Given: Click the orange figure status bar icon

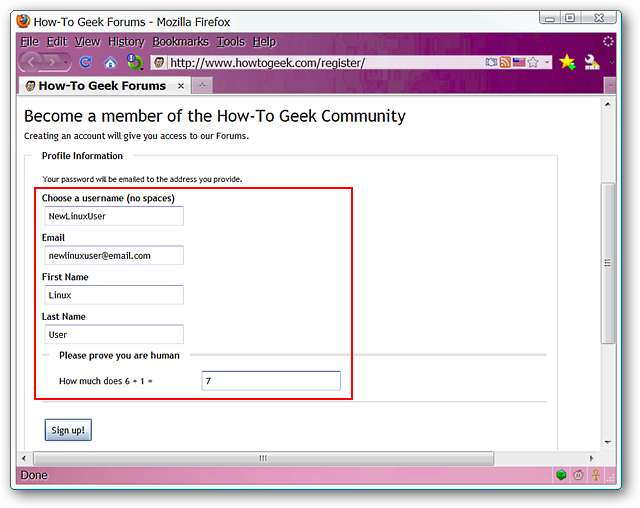Looking at the screenshot, I should pos(596,475).
